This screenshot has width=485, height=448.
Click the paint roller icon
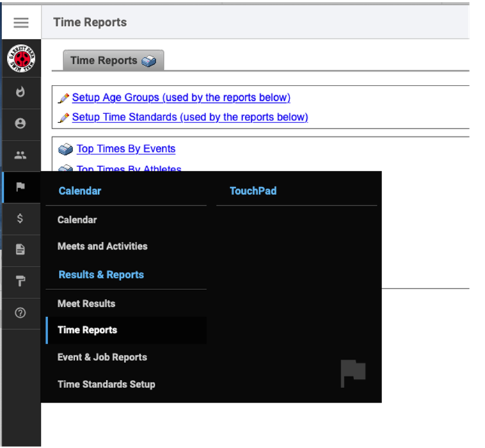click(20, 281)
